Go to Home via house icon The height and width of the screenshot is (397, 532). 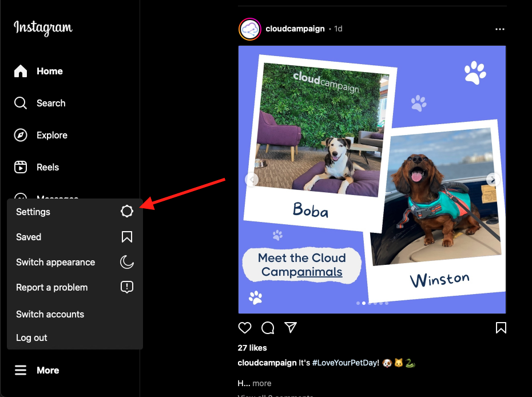tap(21, 71)
